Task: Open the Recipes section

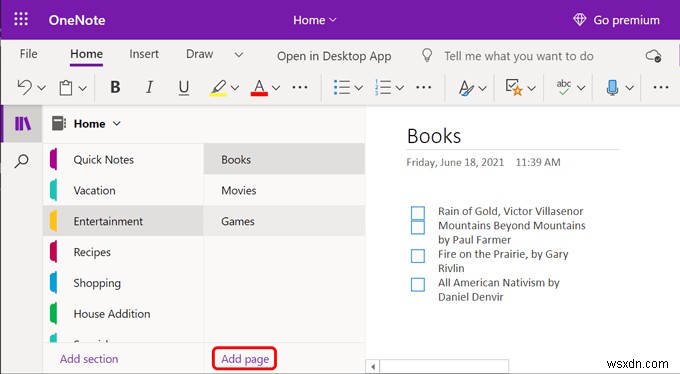Action: 124,252
